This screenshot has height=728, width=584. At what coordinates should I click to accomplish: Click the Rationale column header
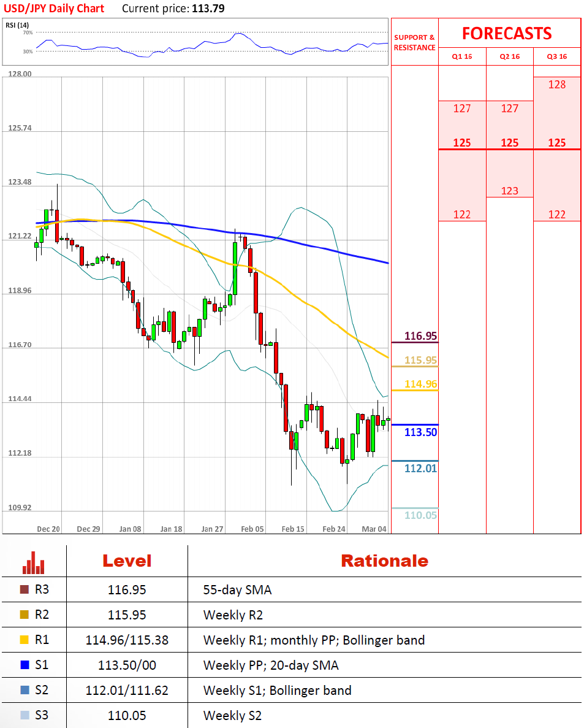click(385, 561)
